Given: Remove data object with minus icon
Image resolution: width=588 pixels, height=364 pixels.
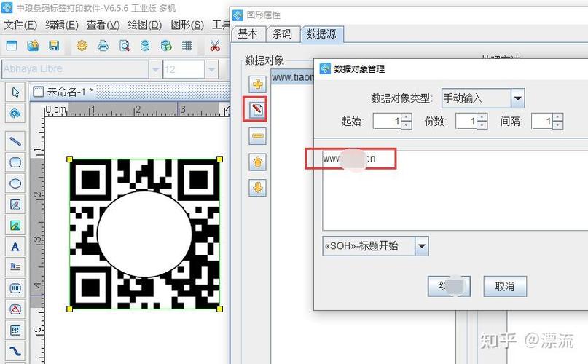Looking at the screenshot, I should click(x=257, y=135).
